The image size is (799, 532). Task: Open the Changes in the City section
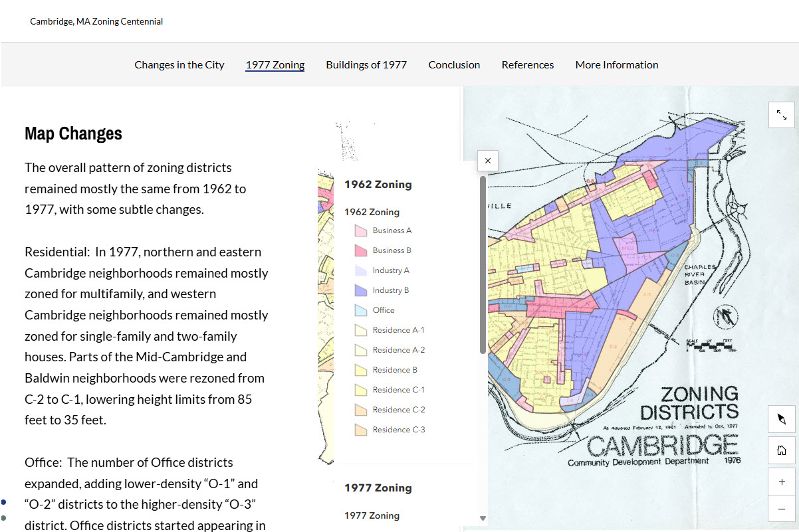(179, 64)
